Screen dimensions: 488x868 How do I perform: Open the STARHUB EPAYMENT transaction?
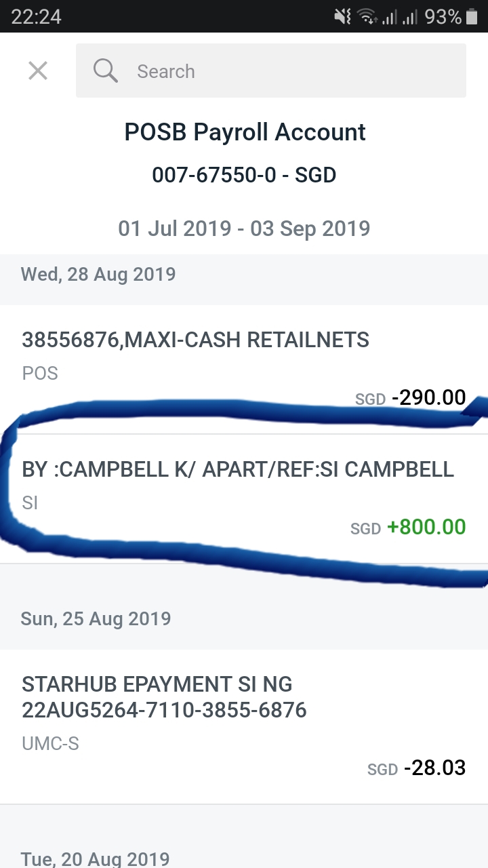point(244,727)
